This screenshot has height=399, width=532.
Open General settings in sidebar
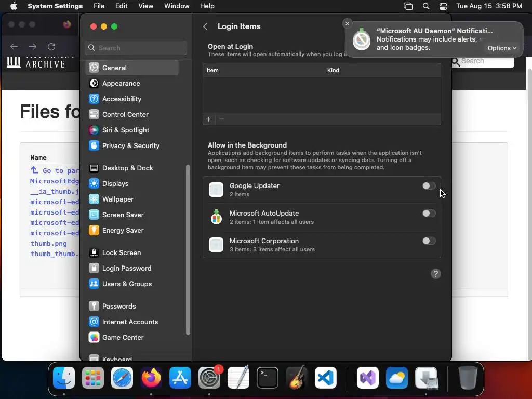click(x=132, y=68)
